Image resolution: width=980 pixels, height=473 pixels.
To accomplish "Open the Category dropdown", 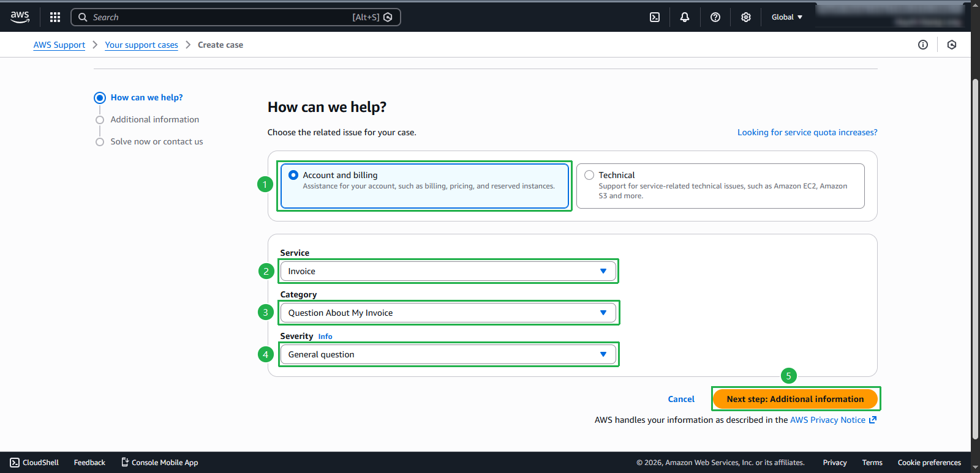I will 448,313.
